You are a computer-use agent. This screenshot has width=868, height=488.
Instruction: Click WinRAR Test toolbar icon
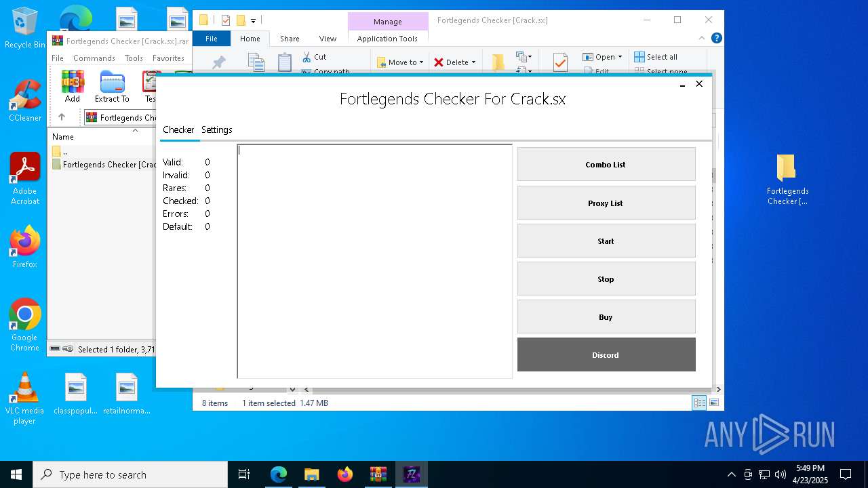pyautogui.click(x=150, y=87)
